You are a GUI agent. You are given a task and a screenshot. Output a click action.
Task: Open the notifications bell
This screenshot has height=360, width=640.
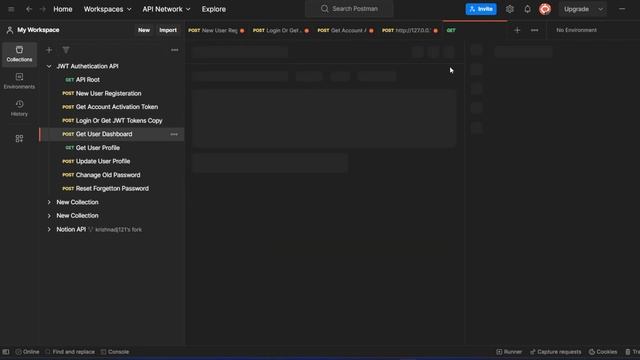pyautogui.click(x=527, y=9)
